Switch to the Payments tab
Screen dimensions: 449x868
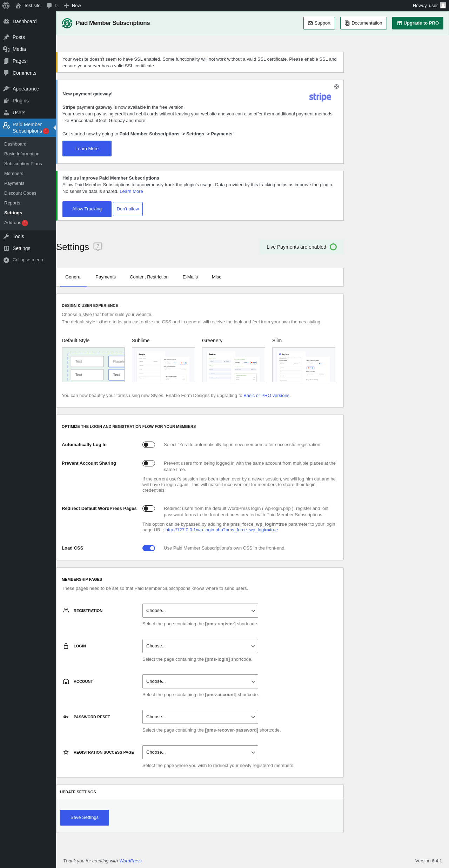(x=106, y=277)
